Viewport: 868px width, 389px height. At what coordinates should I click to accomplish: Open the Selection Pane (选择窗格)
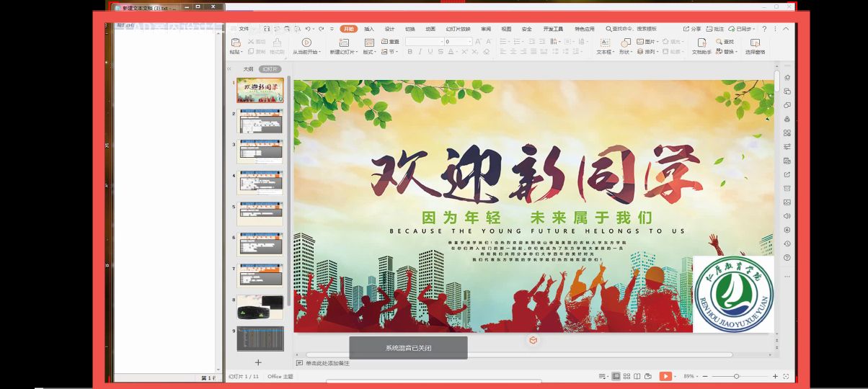(755, 43)
